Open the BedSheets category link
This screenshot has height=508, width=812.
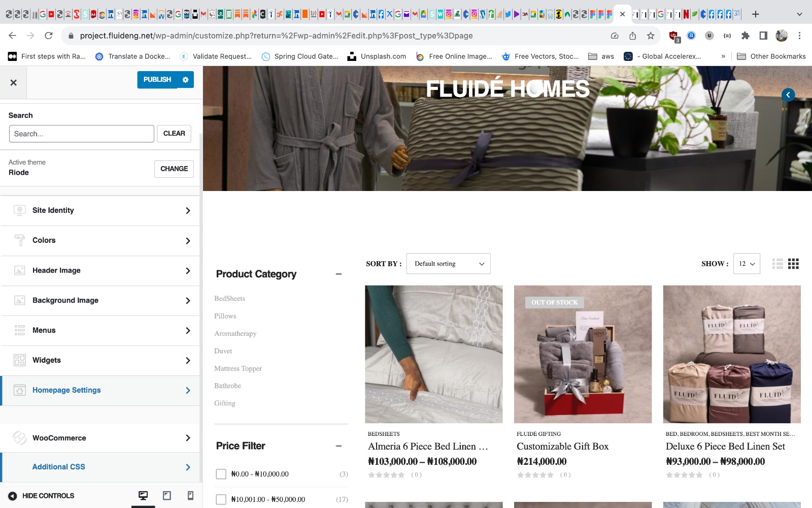pos(229,299)
